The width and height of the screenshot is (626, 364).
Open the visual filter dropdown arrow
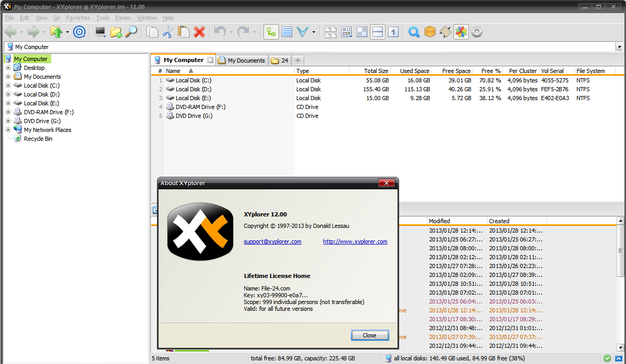click(313, 32)
